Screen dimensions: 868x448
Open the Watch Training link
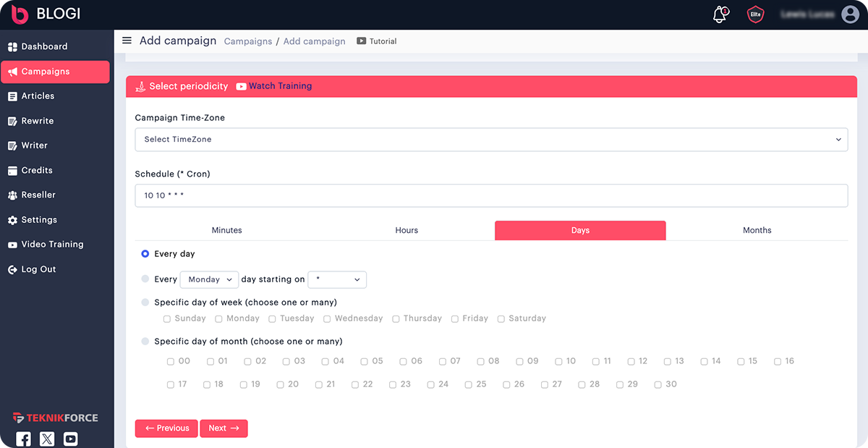click(280, 86)
